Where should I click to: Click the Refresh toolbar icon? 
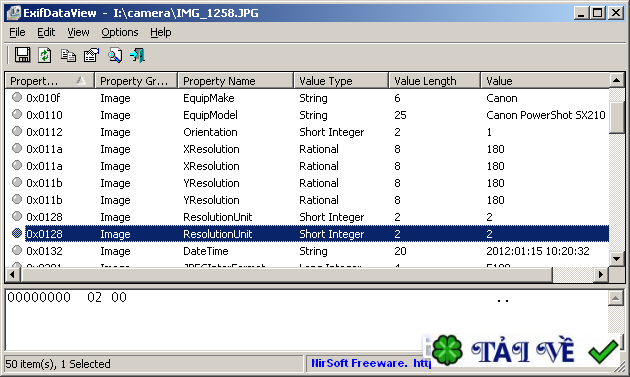(45, 55)
